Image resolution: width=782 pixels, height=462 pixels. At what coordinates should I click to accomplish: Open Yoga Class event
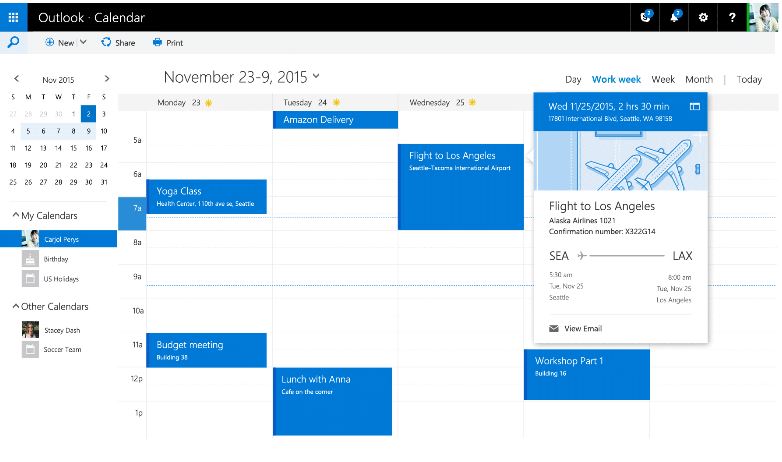tap(206, 197)
